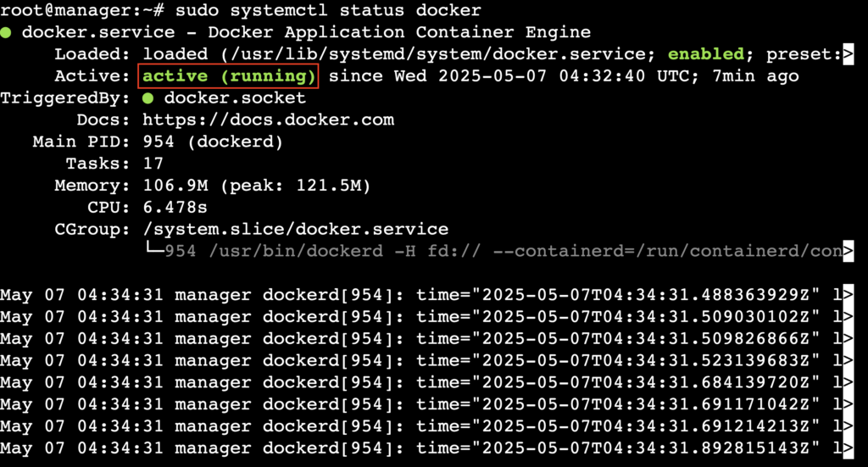Image resolution: width=868 pixels, height=467 pixels.
Task: Select the docker.socket trigger unit name
Action: click(235, 98)
